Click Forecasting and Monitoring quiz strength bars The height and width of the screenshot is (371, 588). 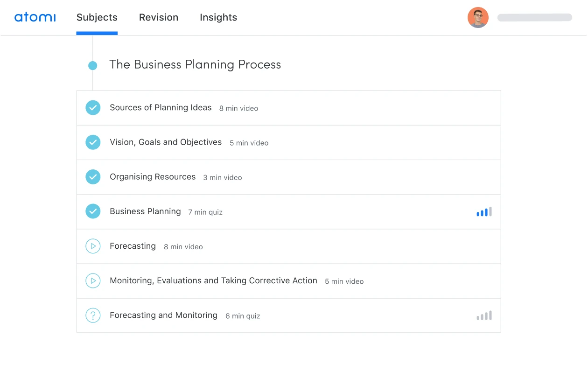(x=484, y=316)
